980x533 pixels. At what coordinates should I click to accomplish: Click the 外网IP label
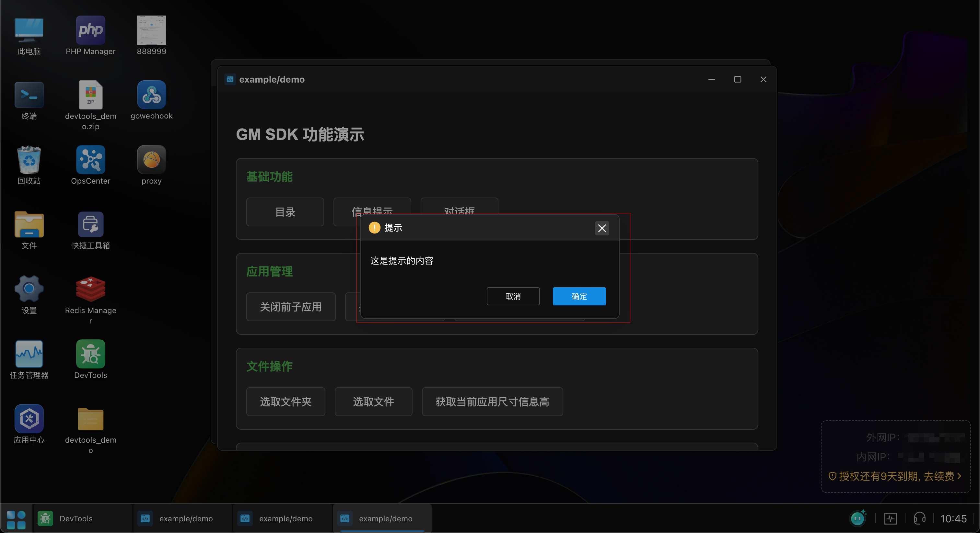[x=883, y=437]
